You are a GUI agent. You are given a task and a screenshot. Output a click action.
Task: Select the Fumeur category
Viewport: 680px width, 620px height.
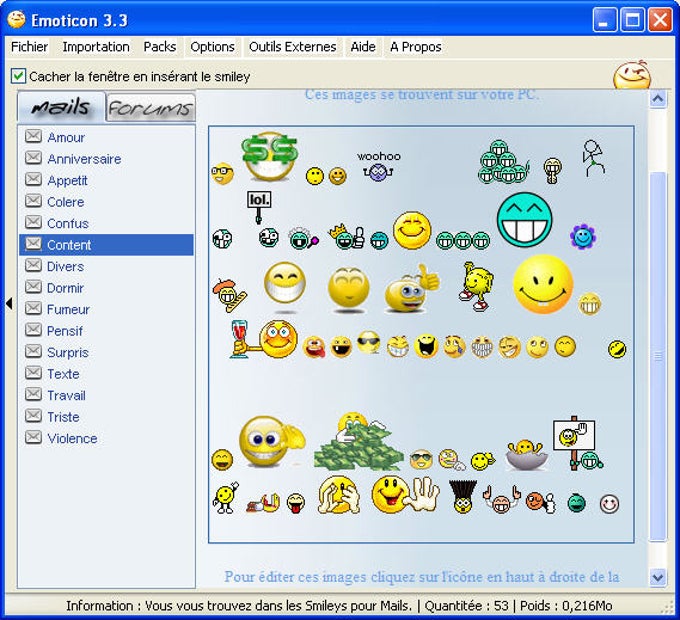tap(106, 309)
